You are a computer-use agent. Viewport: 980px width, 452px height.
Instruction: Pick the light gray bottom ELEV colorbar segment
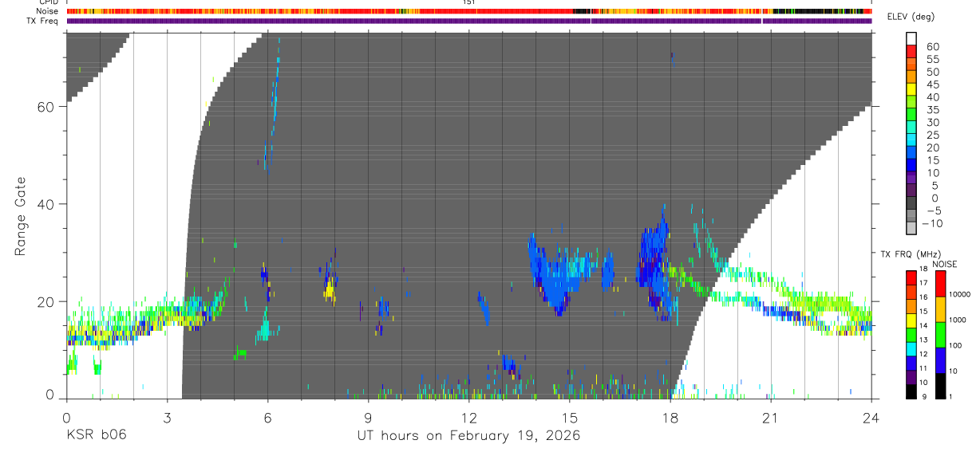pos(911,228)
